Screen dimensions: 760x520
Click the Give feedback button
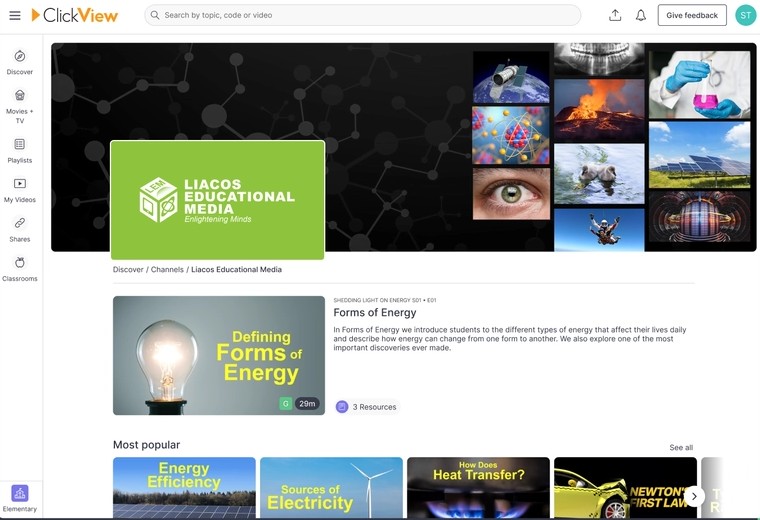click(x=692, y=16)
